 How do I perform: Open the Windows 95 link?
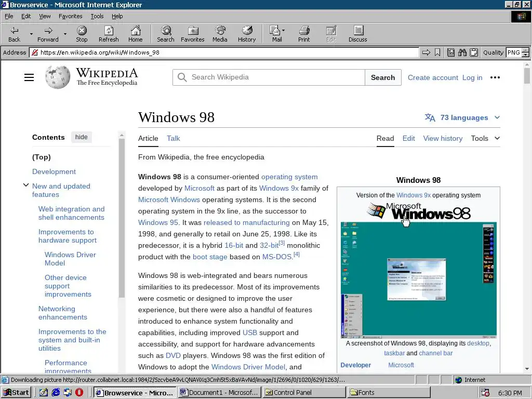[158, 222]
